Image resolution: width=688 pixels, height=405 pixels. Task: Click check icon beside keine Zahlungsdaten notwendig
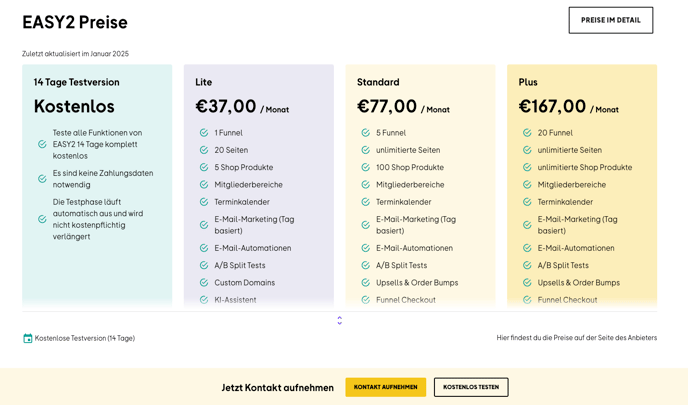pos(42,179)
